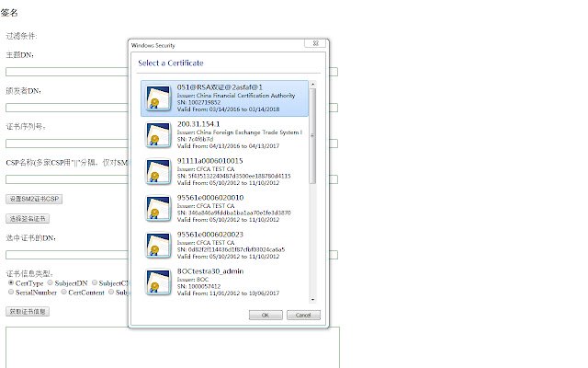Click the 签名 page heading
The height and width of the screenshot is (368, 588).
pyautogui.click(x=9, y=12)
